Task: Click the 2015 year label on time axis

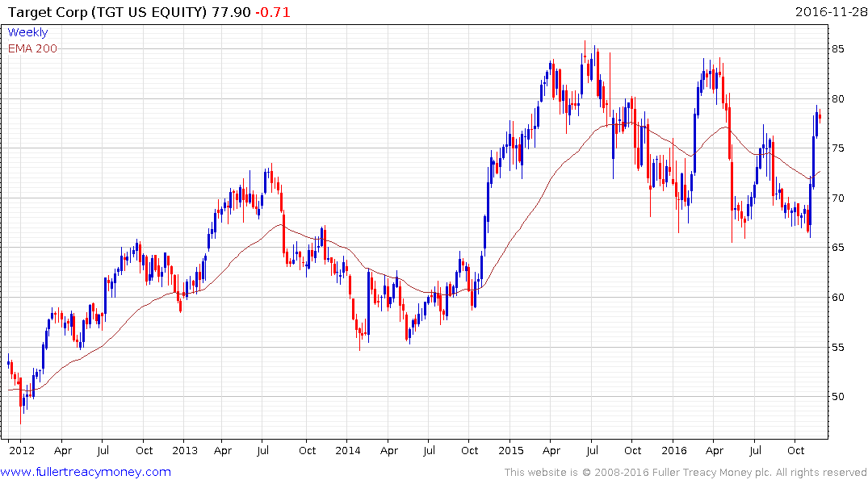Action: [511, 450]
